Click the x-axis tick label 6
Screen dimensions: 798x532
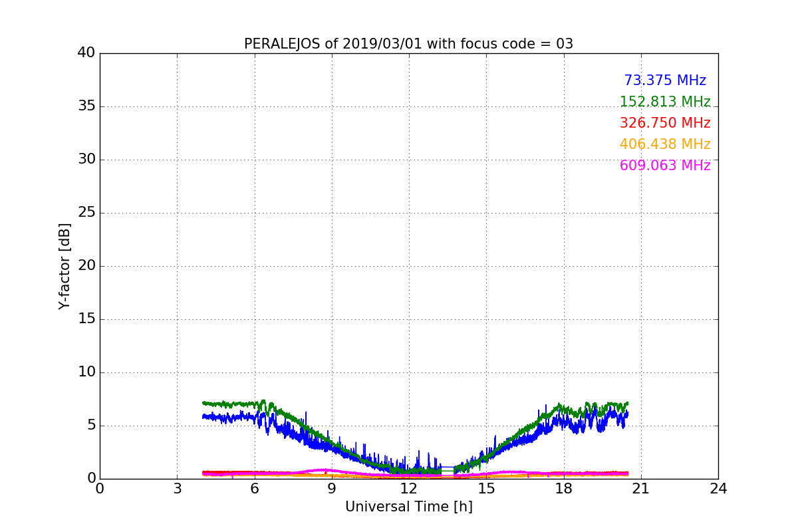254,489
